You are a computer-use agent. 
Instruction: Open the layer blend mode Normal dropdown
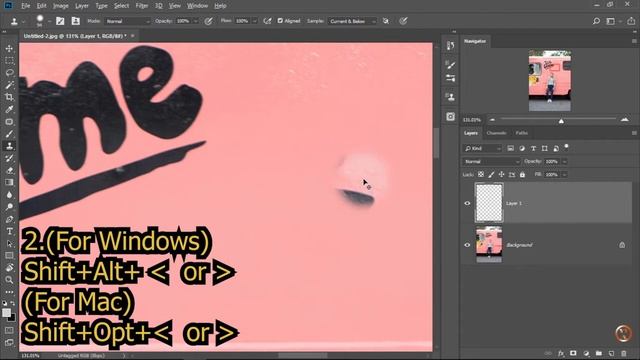tap(491, 162)
